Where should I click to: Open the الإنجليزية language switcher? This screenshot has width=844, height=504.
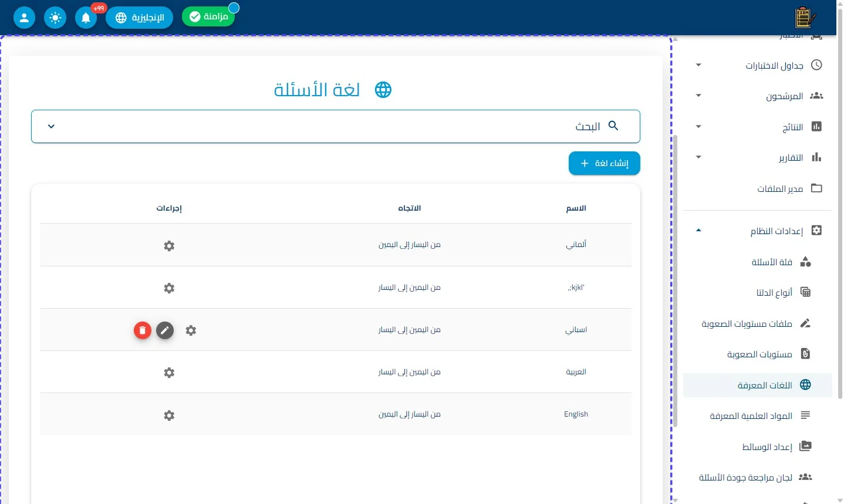click(x=139, y=18)
